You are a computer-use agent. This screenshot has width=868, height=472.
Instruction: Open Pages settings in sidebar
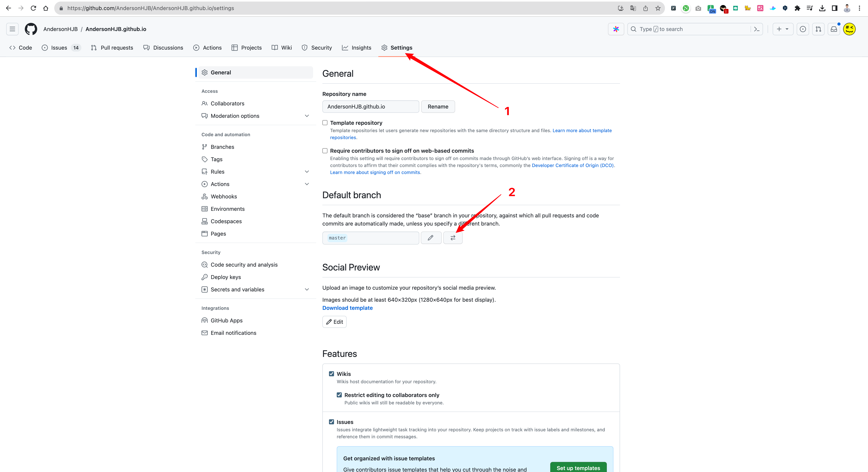[x=256, y=234]
